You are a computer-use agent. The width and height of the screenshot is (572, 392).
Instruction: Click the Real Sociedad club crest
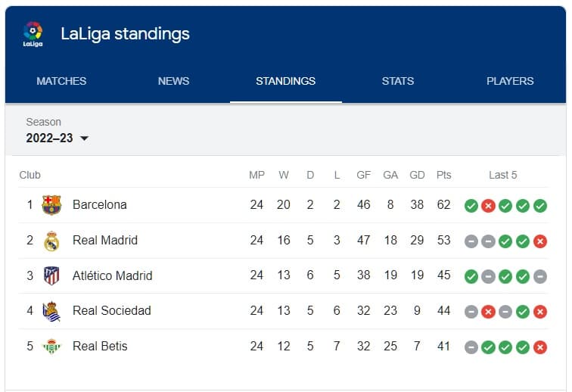click(51, 311)
